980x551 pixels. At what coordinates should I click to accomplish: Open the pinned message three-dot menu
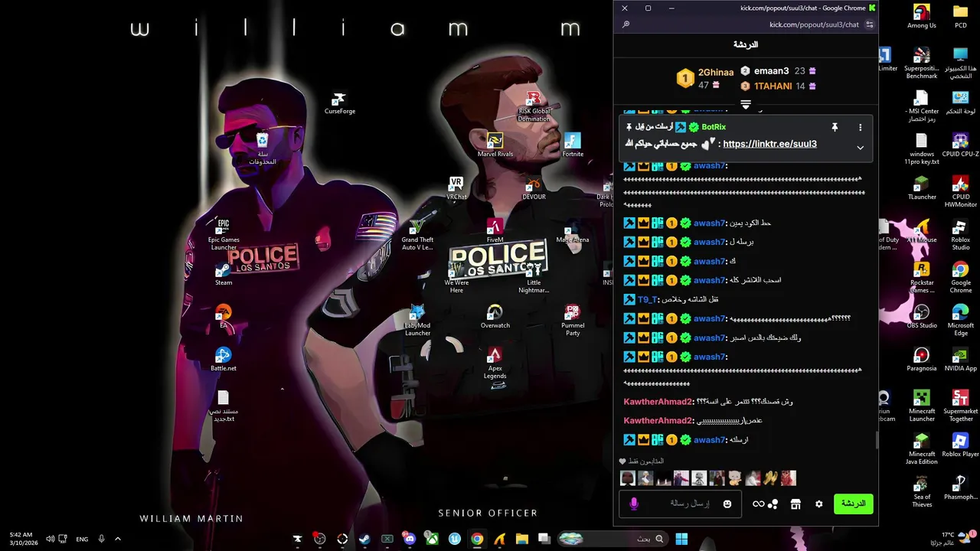pyautogui.click(x=860, y=127)
